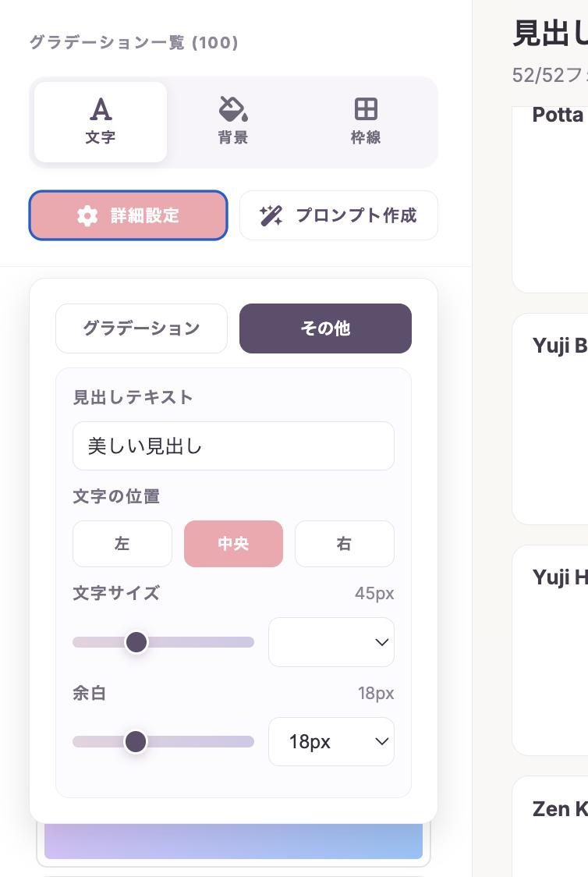Viewport: 588px width, 877px height.
Task: Select the 枠線 border grid icon
Action: (x=366, y=109)
